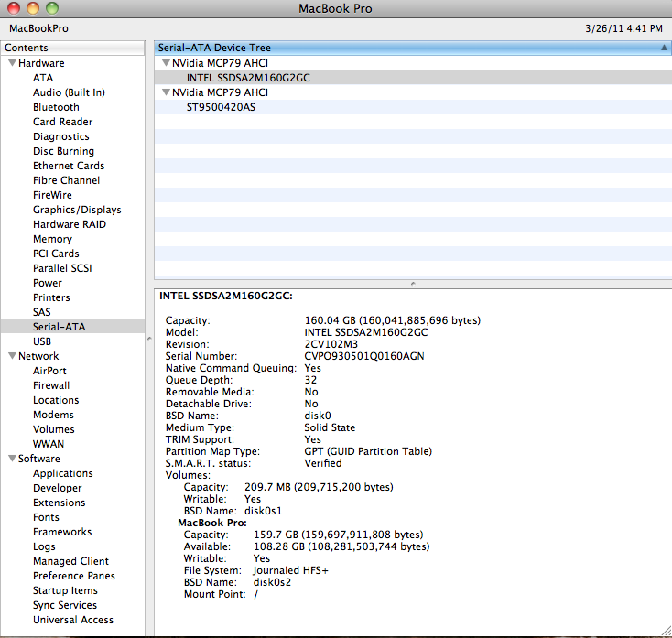The width and height of the screenshot is (672, 638).
Task: Click the sidebar vertical splitter handle
Action: [x=149, y=339]
